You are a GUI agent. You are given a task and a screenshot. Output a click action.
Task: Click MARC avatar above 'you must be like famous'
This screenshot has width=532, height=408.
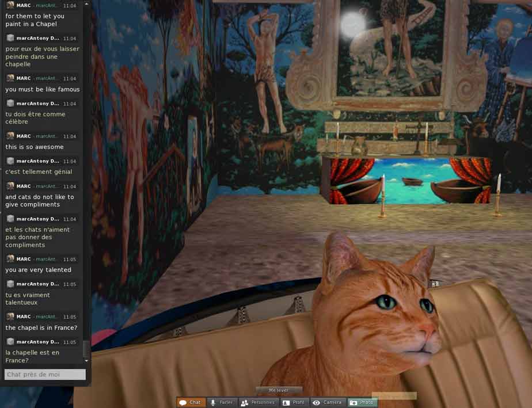pyautogui.click(x=10, y=78)
